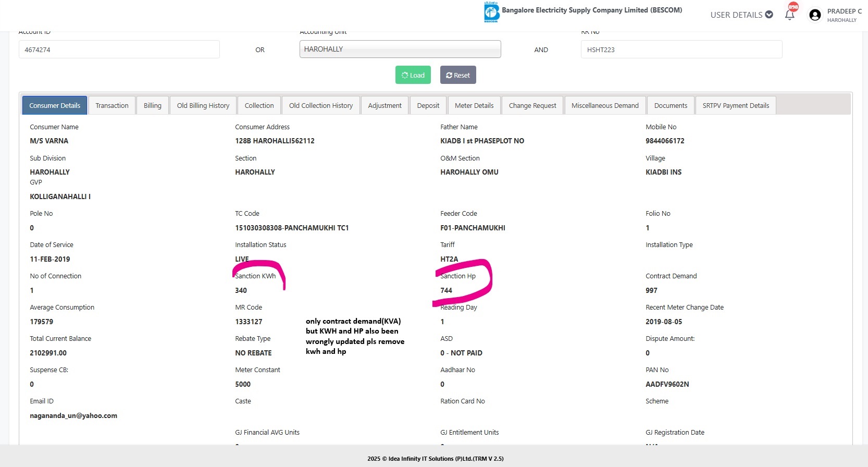Click the PRADEEP C user name
868x467 pixels.
844,11
